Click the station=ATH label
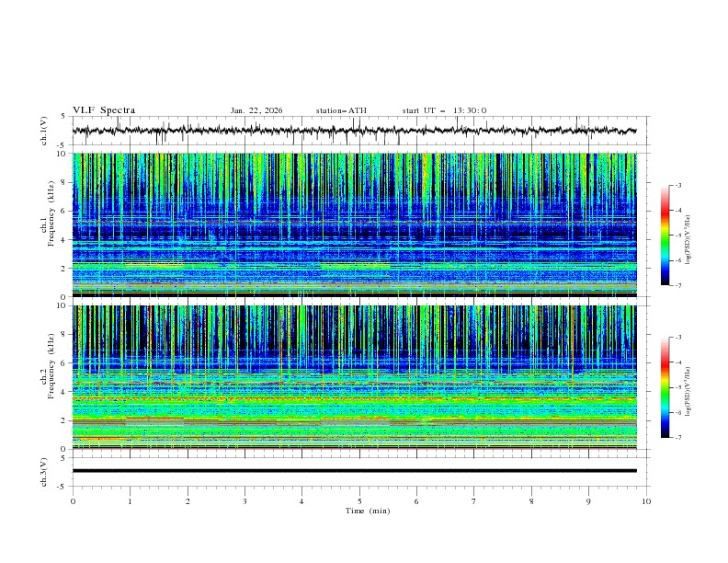The height and width of the screenshot is (563, 728). (341, 110)
